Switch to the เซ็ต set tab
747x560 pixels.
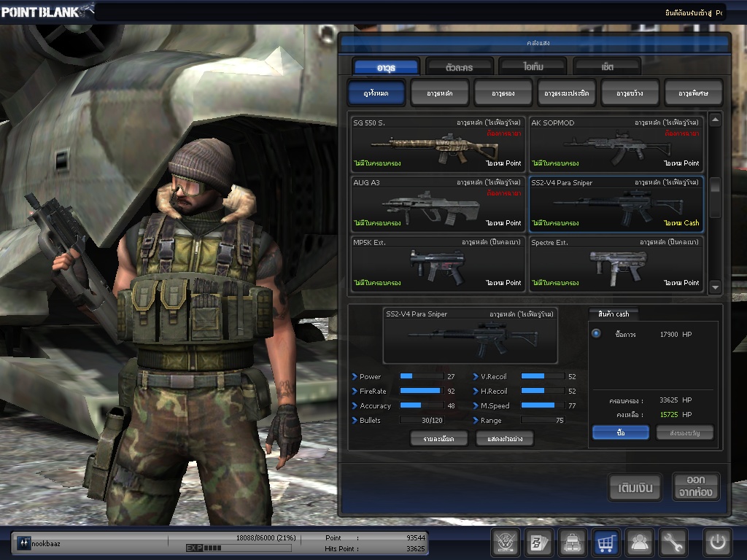(607, 67)
